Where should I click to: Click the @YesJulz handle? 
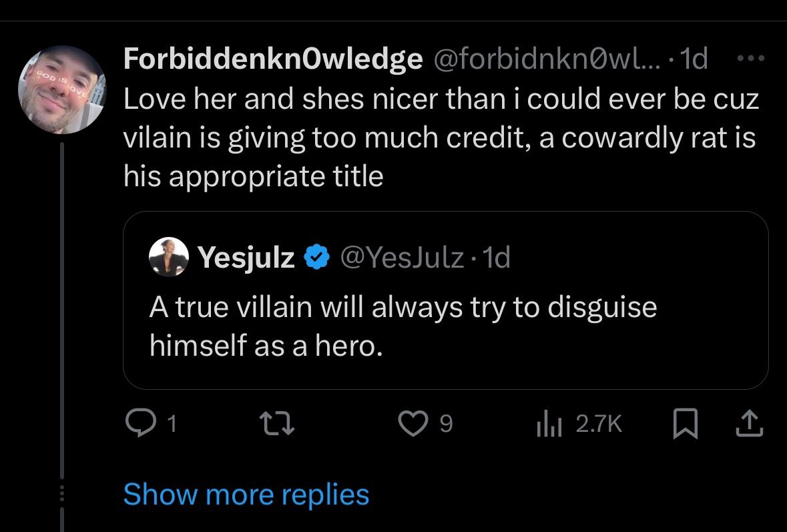click(x=403, y=257)
